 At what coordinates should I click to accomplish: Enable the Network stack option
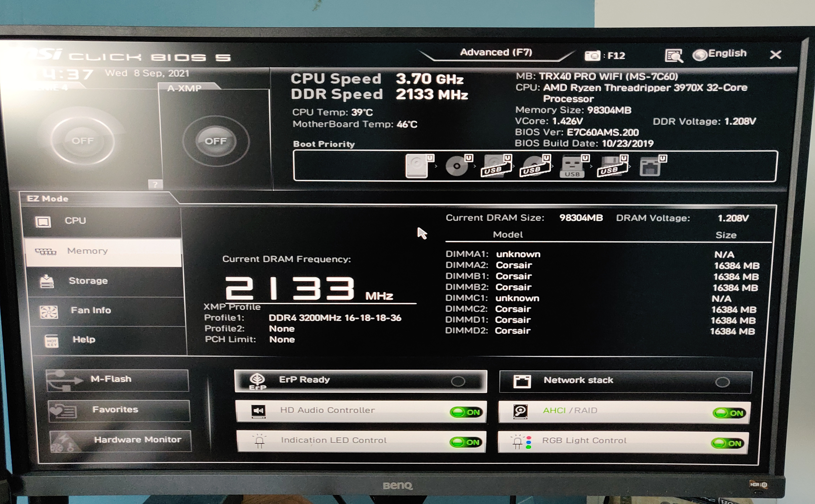722,382
